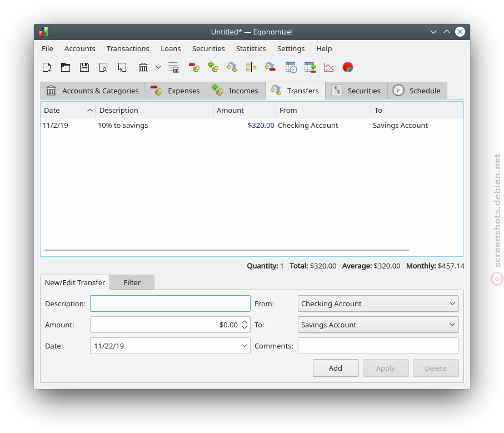
Task: Switch to the Securities tab
Action: tap(356, 91)
